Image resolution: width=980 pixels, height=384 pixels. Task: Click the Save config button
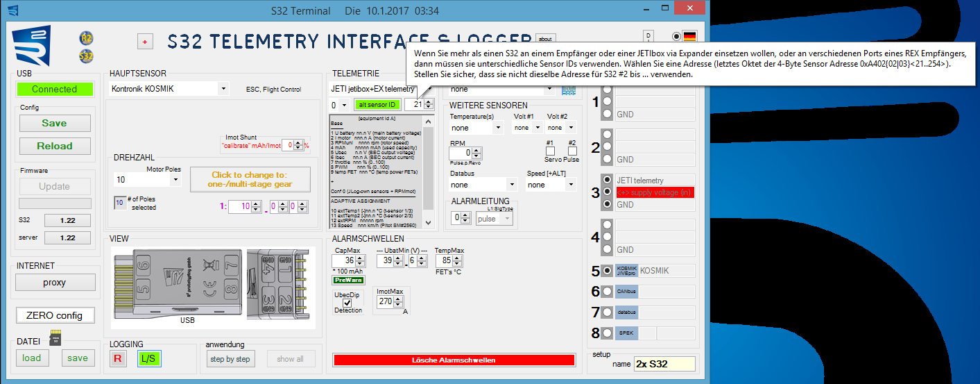coord(55,123)
